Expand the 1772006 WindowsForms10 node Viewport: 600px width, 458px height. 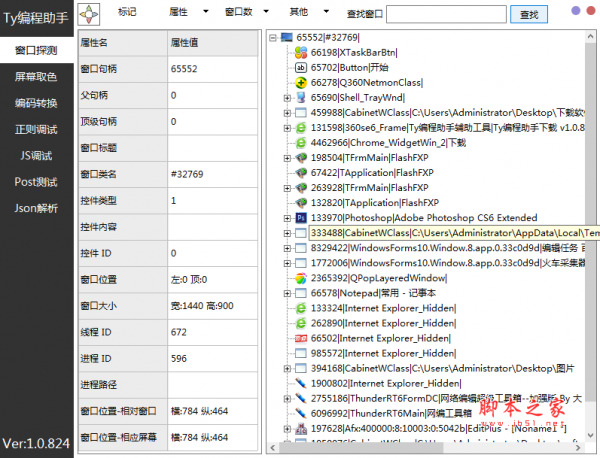pos(287,263)
